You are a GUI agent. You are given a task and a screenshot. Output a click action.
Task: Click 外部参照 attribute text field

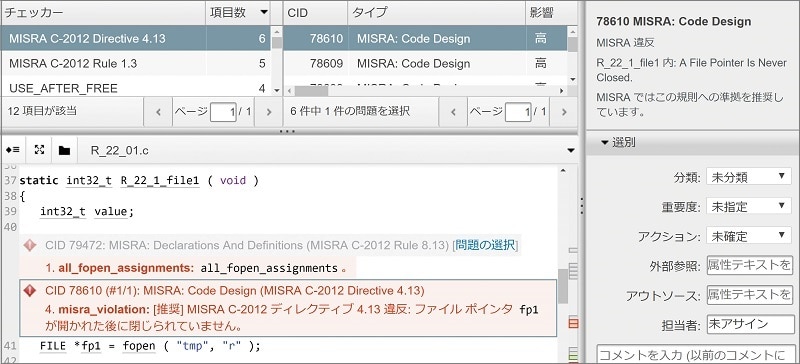(x=749, y=265)
